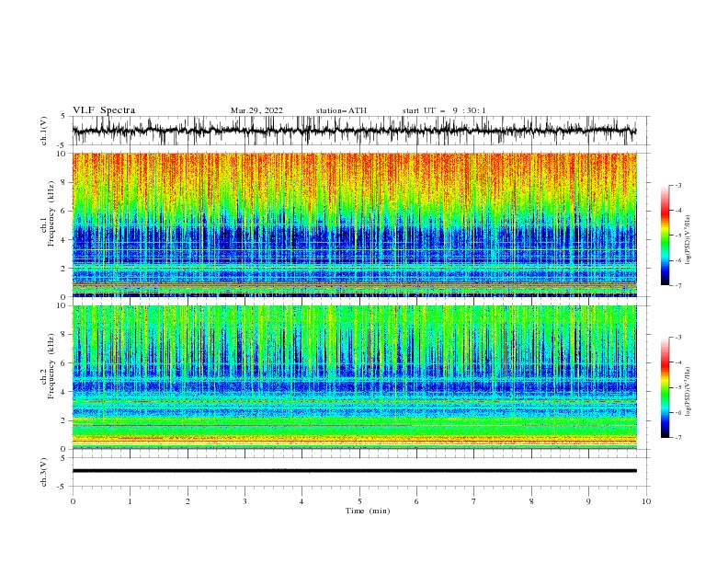The height and width of the screenshot is (563, 728).
Task: Click the "8" kHz tick of ch.1 spectrogram
Action: coord(64,182)
